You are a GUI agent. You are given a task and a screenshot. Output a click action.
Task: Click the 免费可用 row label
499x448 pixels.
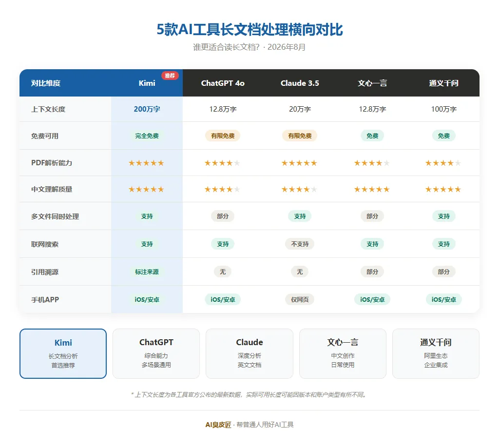(45, 136)
